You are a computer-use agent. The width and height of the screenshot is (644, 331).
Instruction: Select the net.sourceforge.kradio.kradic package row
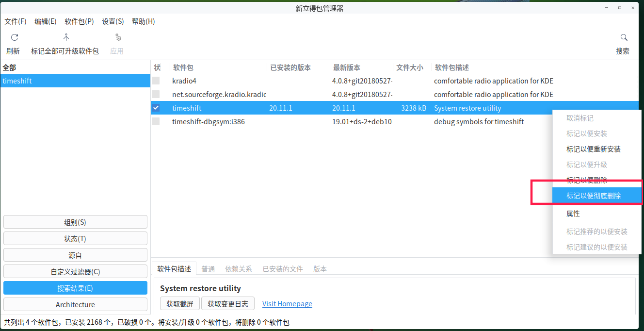(394, 94)
